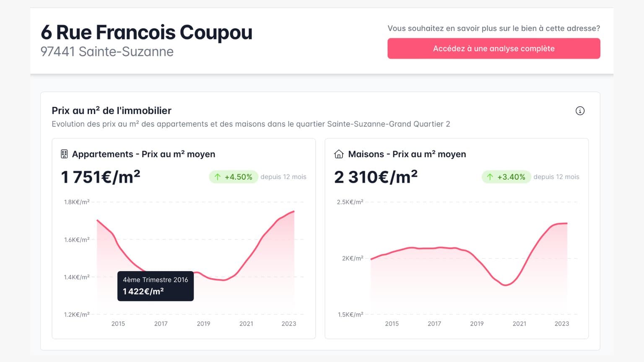Click the lowest dip of the house price curve
644x362 pixels.
click(505, 284)
